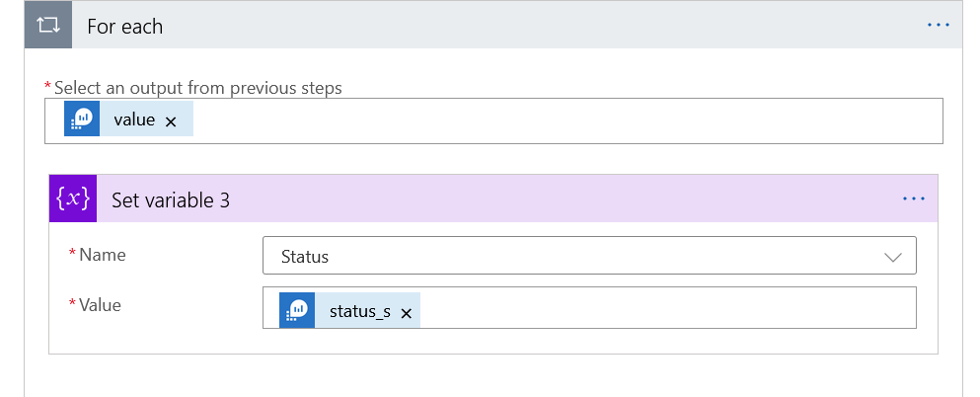
Task: Click inside the Select an output field
Action: tap(563, 120)
